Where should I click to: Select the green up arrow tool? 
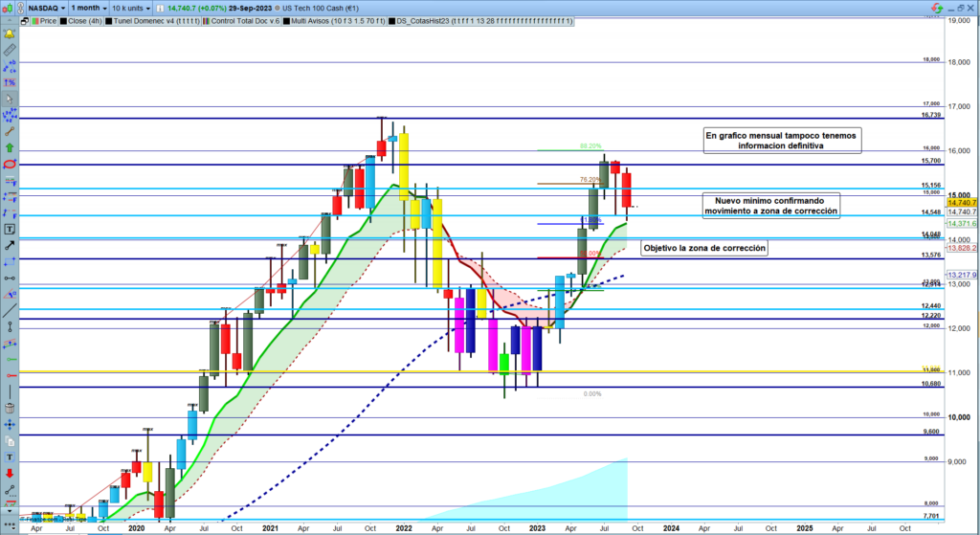[10, 148]
